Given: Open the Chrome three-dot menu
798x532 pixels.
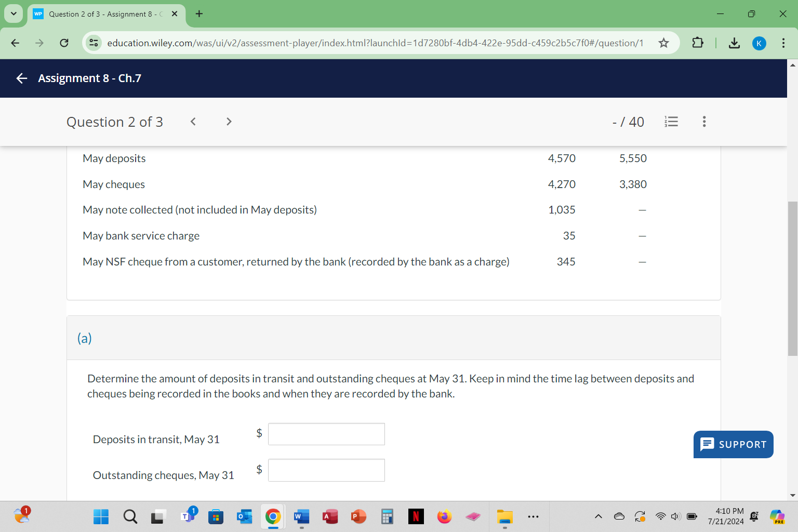Looking at the screenshot, I should point(783,43).
